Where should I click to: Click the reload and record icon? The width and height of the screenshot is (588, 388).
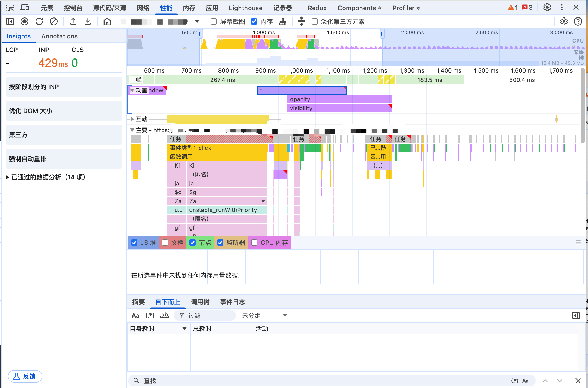[39, 21]
